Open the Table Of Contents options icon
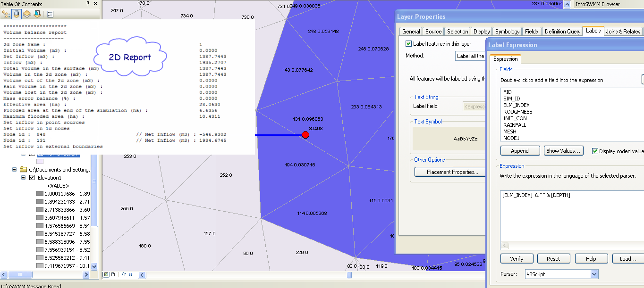The width and height of the screenshot is (644, 288). (51, 14)
